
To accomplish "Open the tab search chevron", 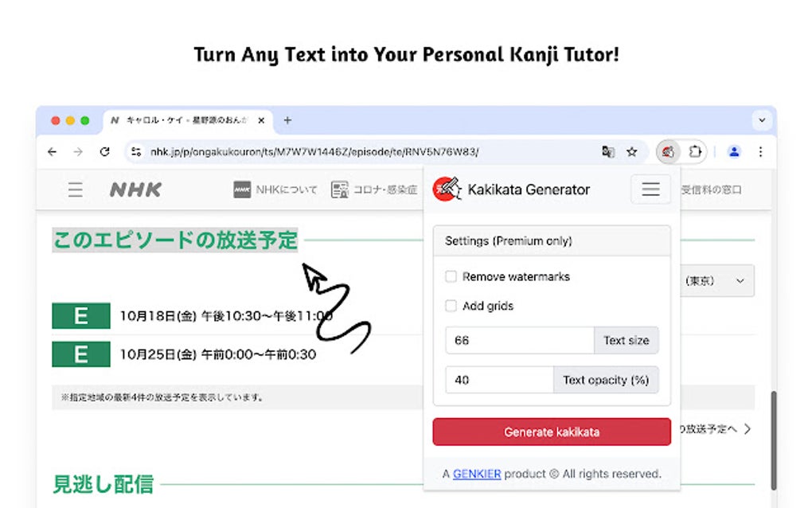I will pos(762,120).
